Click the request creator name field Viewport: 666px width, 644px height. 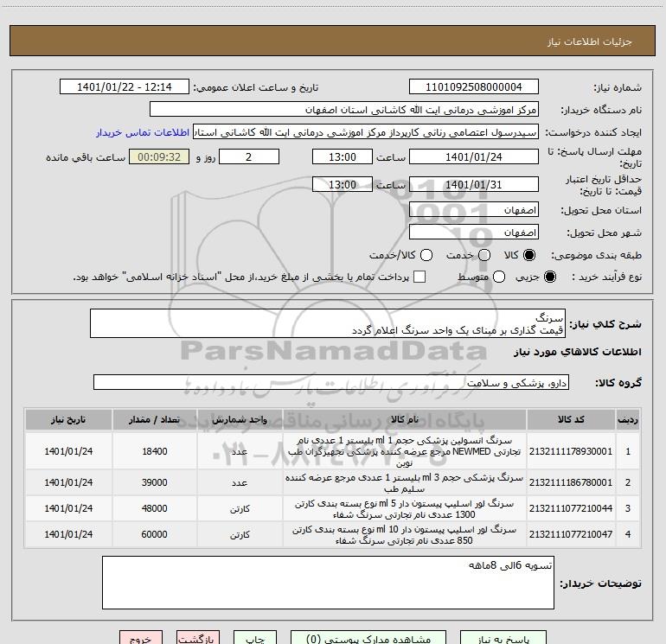point(366,132)
